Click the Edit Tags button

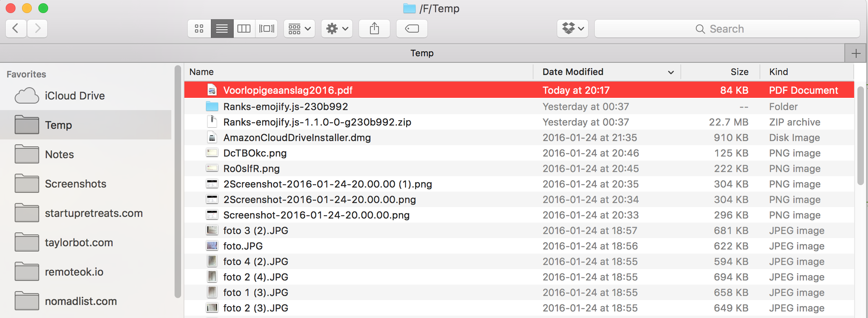(412, 29)
